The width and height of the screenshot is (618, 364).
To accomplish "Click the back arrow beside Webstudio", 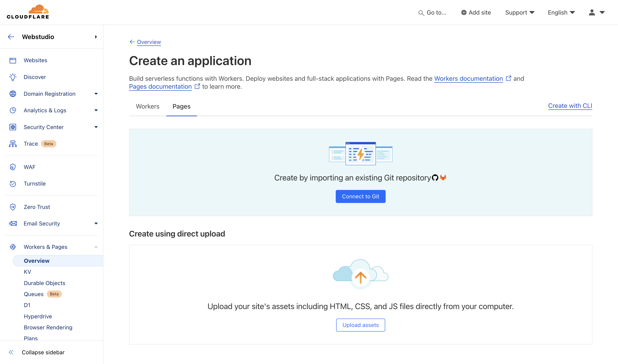I will (11, 37).
